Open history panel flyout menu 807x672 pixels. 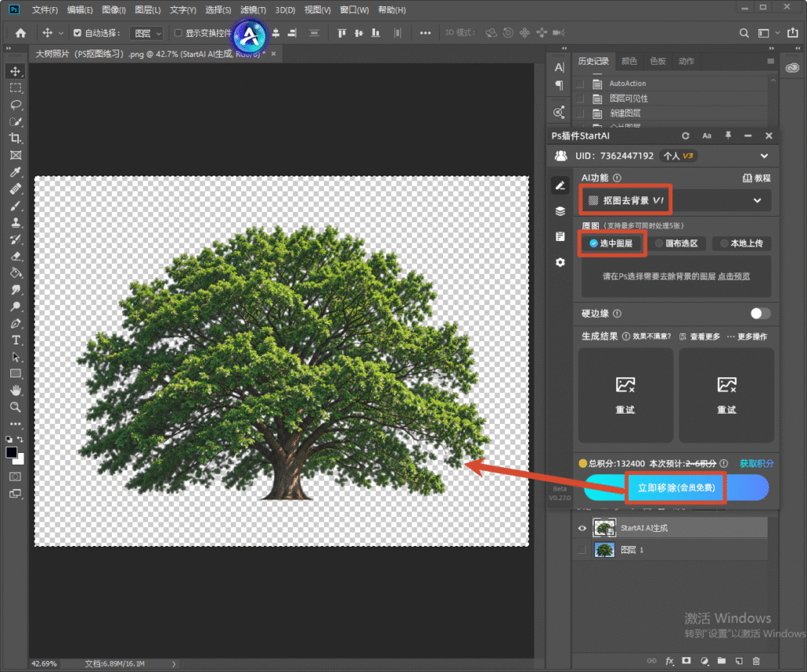pyautogui.click(x=771, y=61)
